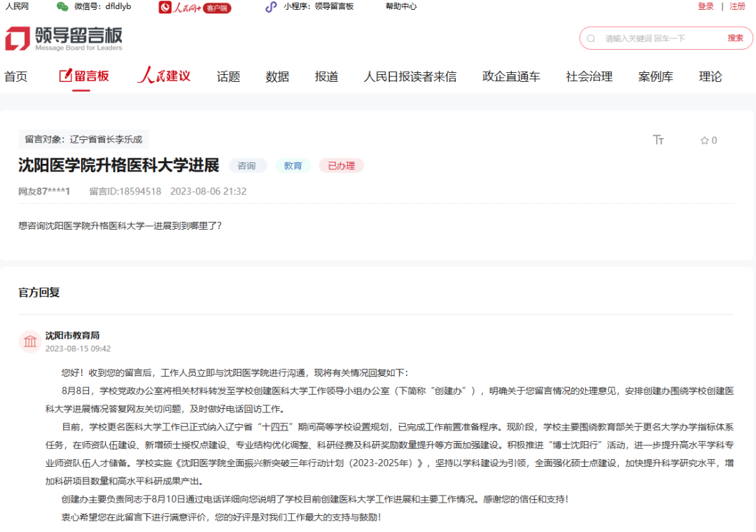
Task: Select the 已办理 status tag
Action: [x=341, y=165]
